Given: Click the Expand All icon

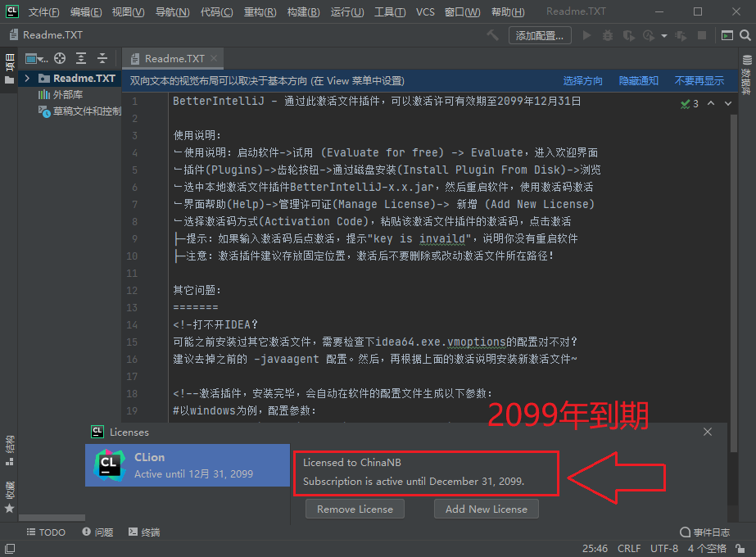Looking at the screenshot, I should coord(81,59).
